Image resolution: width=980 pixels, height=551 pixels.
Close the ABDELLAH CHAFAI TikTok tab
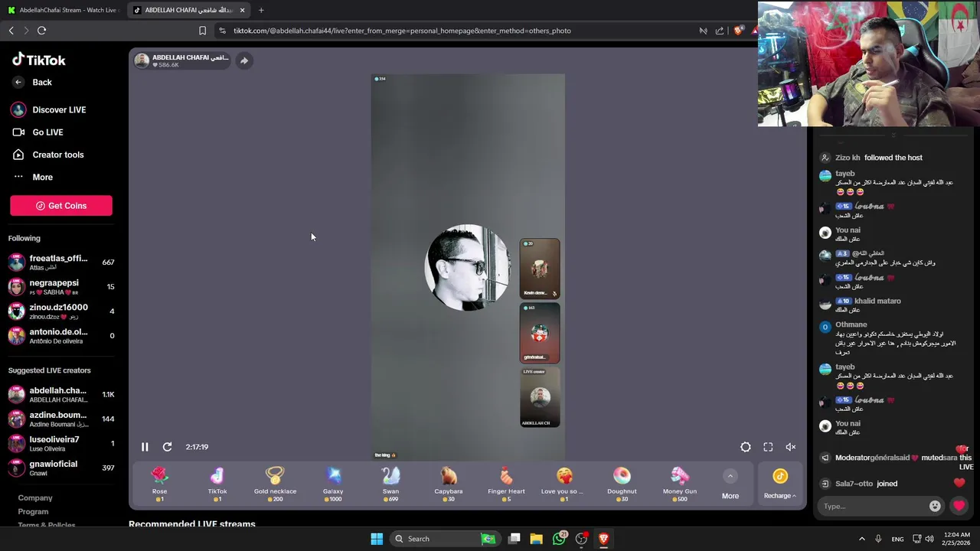243,10
